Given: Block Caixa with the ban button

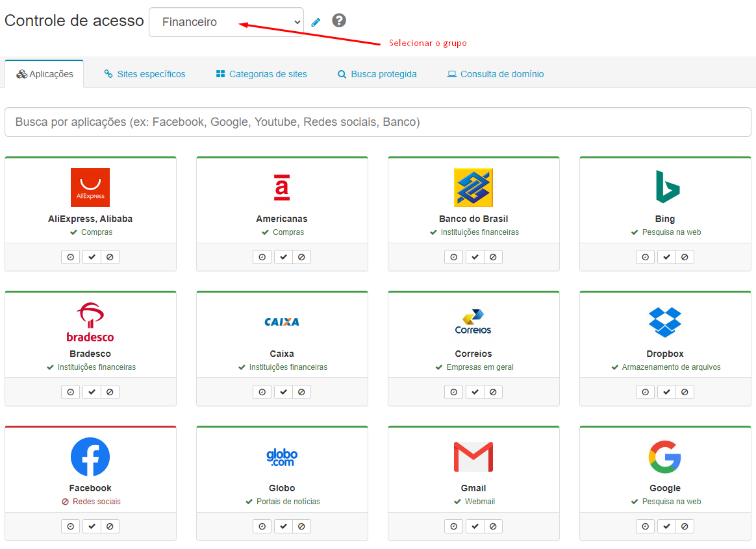Looking at the screenshot, I should point(301,392).
